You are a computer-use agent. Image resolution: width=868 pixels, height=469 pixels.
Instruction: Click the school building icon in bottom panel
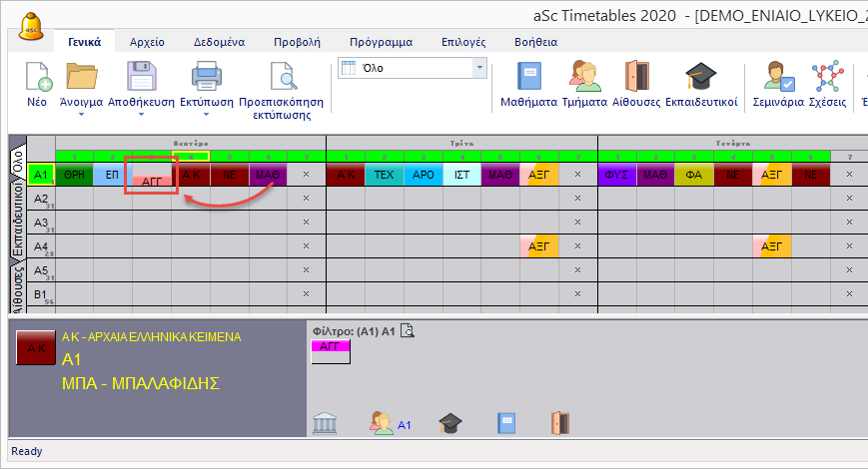325,423
